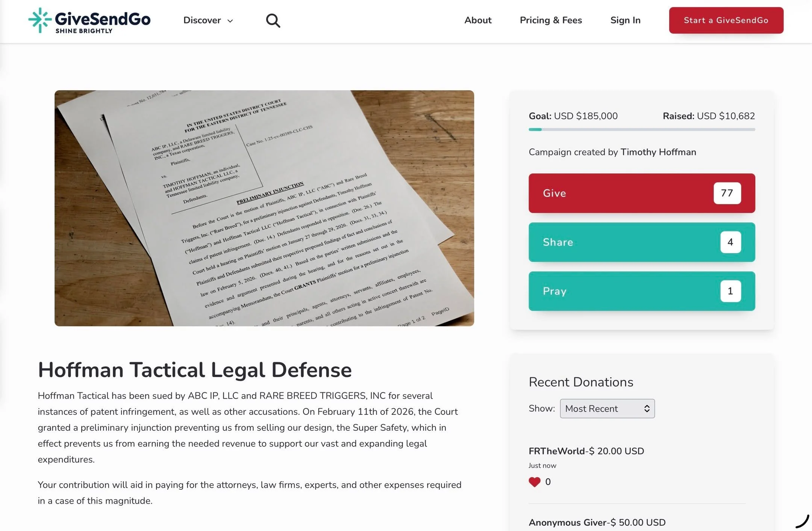Select the Sign In link
Screen dimensions: 812x531
click(x=625, y=20)
